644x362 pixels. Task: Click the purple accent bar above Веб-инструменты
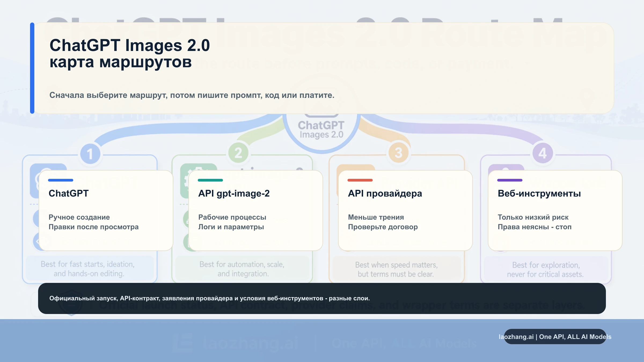[x=510, y=180]
